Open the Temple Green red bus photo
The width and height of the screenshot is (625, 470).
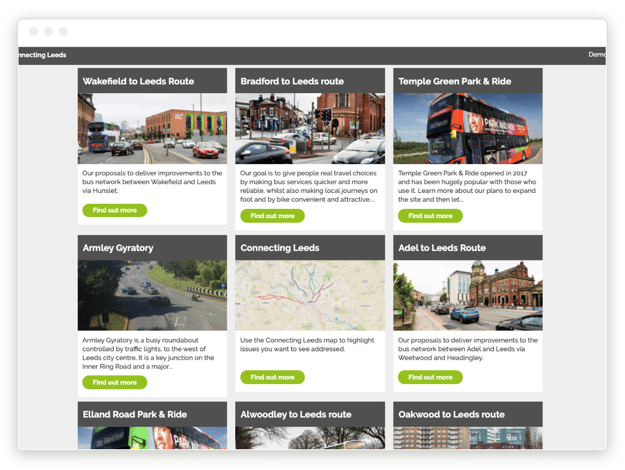468,128
